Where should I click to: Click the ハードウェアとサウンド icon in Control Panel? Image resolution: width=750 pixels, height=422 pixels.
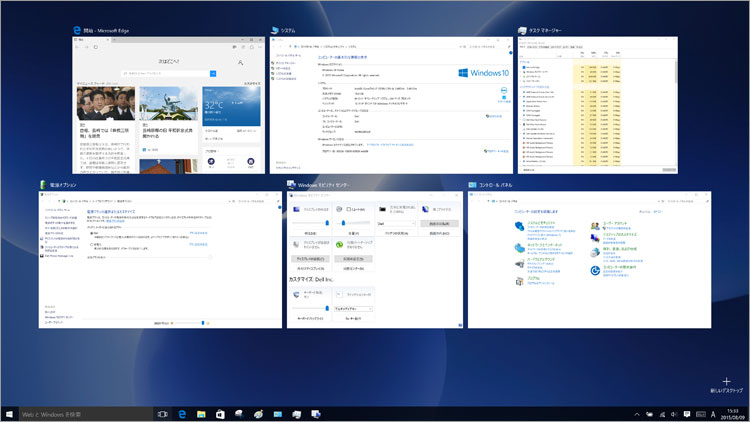click(519, 263)
